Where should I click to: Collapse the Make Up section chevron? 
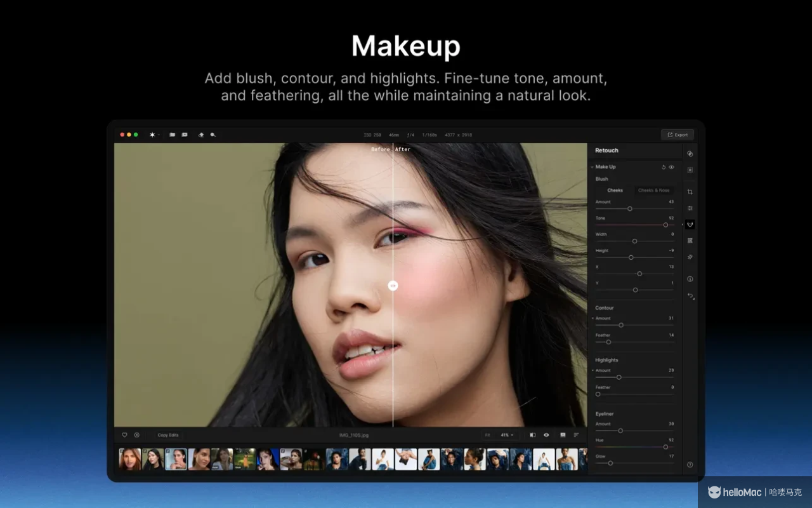point(592,167)
